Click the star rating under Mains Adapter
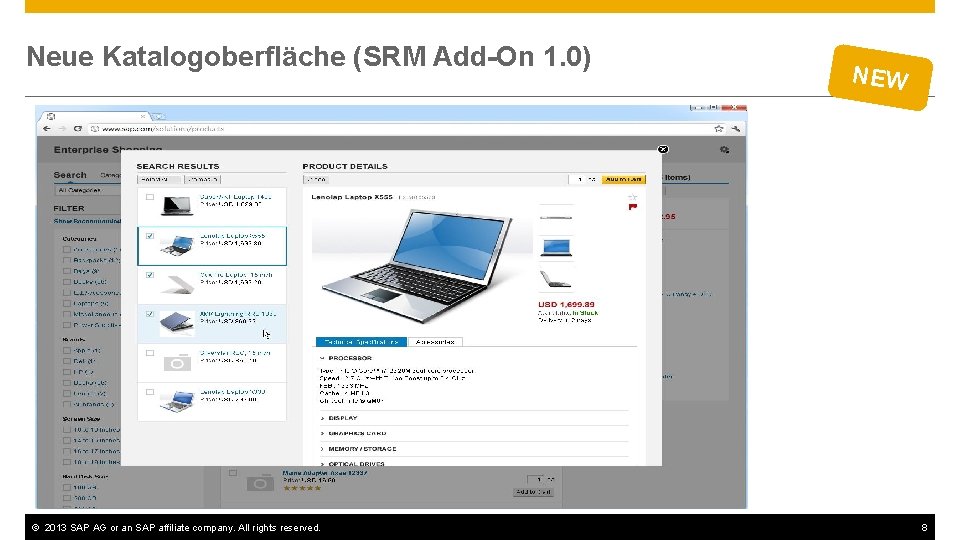This screenshot has height=540, width=960. click(302, 488)
